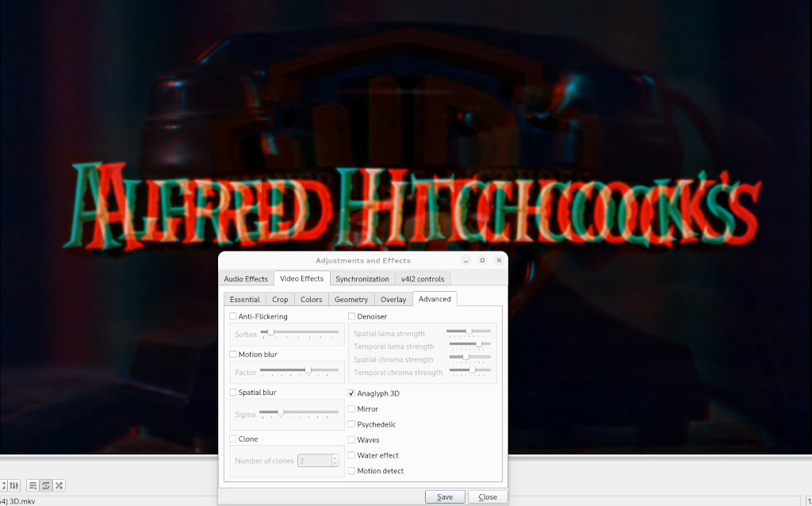This screenshot has width=812, height=506.
Task: Toggle the loop/repeat mode icon
Action: click(x=45, y=485)
